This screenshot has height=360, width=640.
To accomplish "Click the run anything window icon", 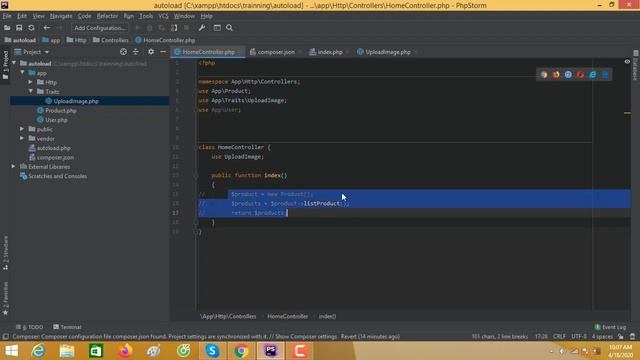I will coord(217,28).
